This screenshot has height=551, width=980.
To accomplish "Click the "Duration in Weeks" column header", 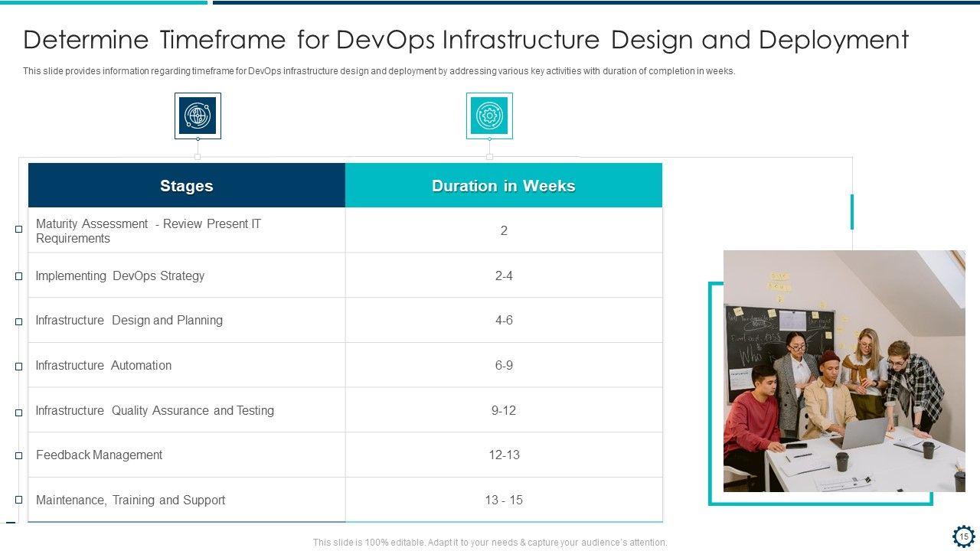I will click(504, 185).
